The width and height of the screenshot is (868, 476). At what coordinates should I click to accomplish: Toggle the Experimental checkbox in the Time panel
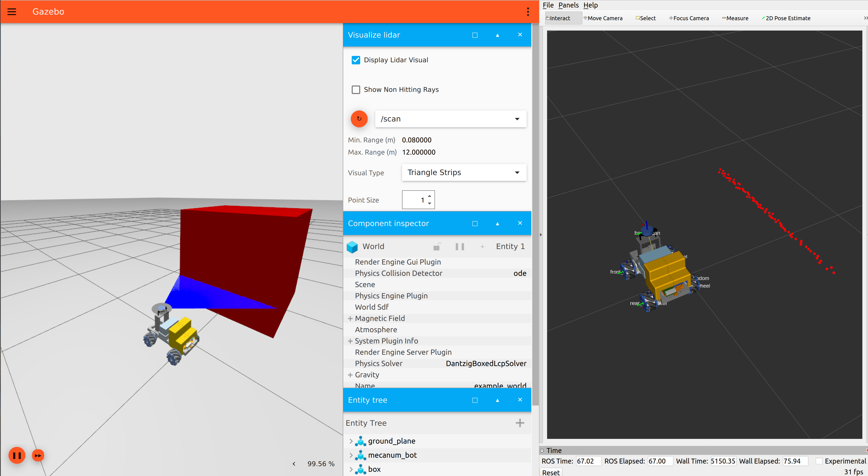818,461
